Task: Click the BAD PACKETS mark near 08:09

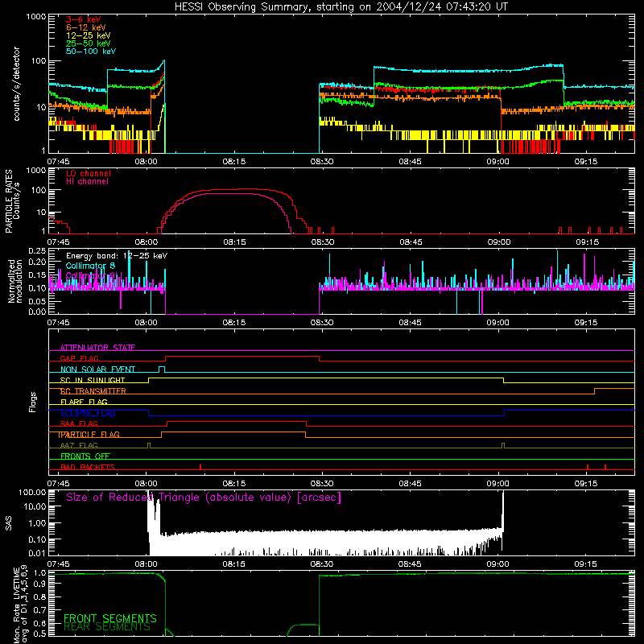Action: click(200, 467)
